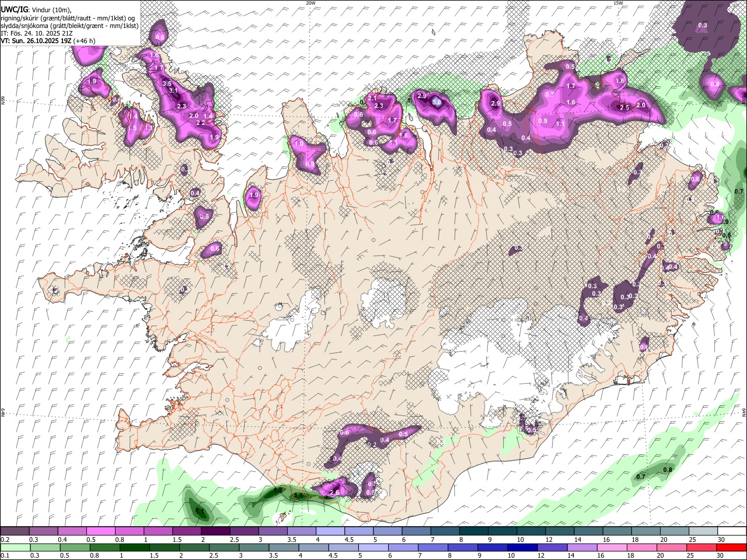Click the '1.8' snowfall value on the north coast

coord(403,135)
